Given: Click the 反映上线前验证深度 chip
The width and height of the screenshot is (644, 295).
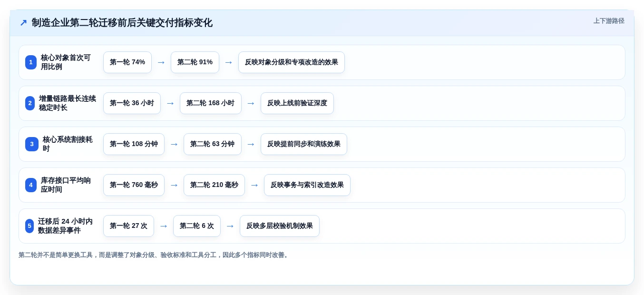Looking at the screenshot, I should click(297, 103).
